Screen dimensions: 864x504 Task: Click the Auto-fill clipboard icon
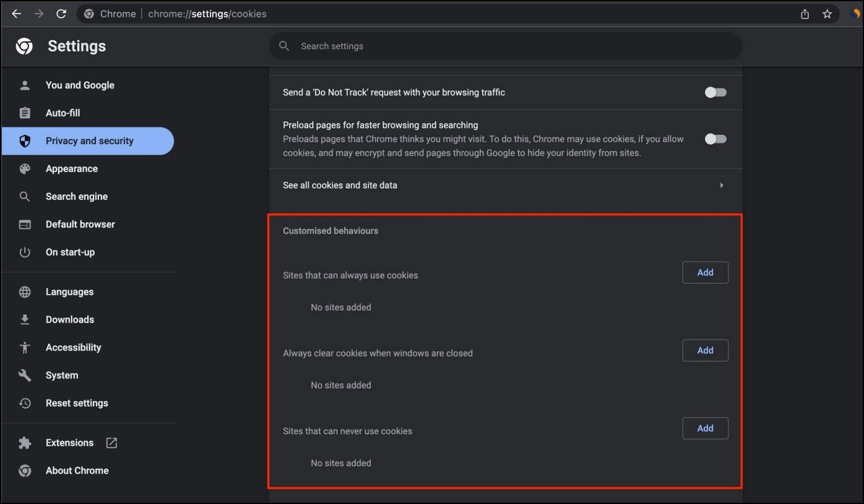click(25, 113)
